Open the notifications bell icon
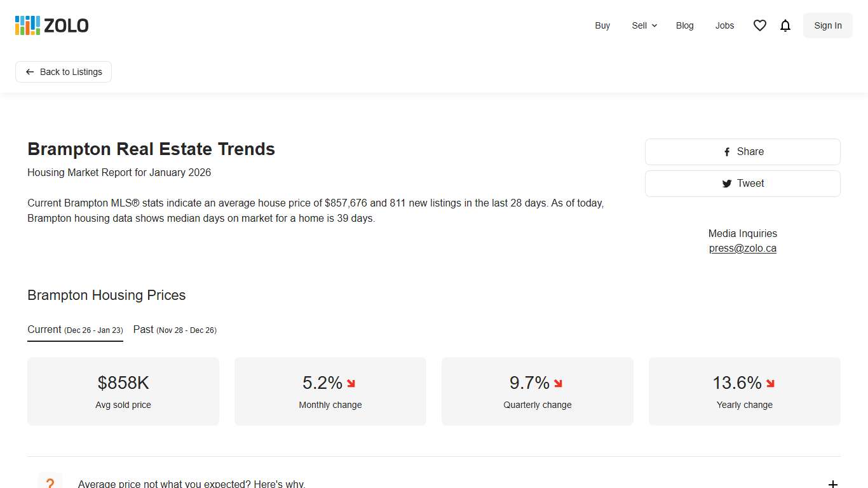 point(785,25)
